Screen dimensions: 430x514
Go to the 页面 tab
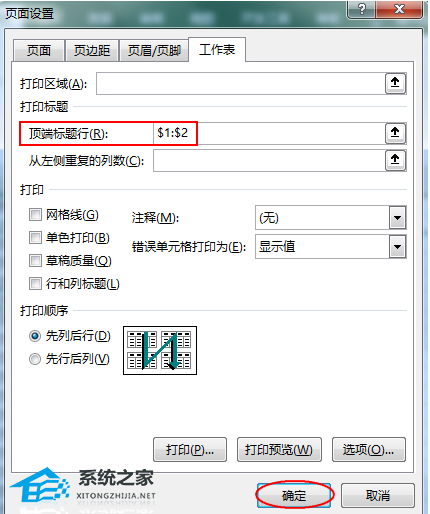39,50
